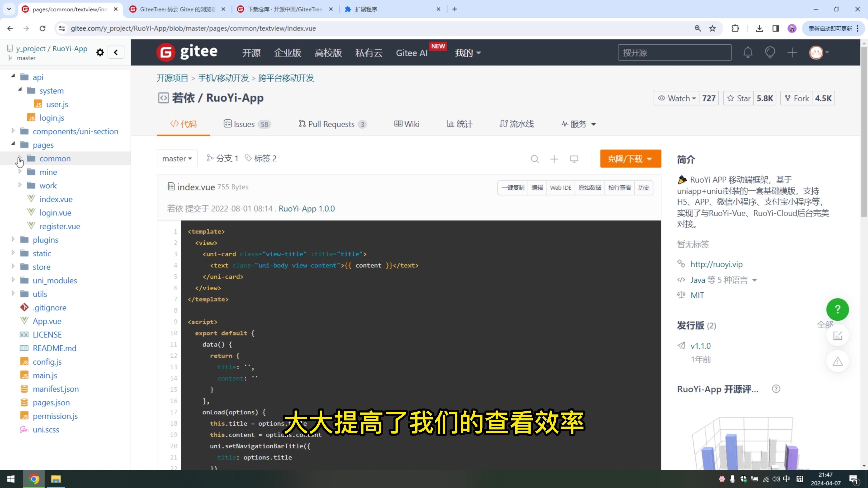Click the repository search magnifier icon
The image size is (868, 488).
534,159
